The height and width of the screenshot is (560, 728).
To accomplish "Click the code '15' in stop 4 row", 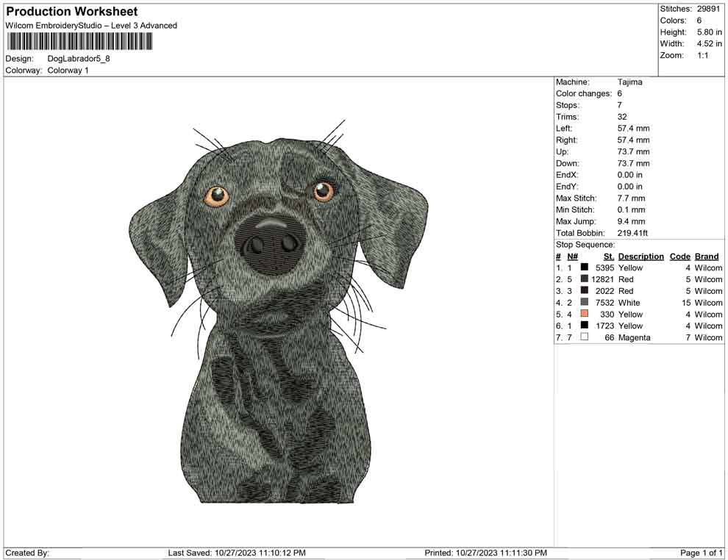I will 686,303.
